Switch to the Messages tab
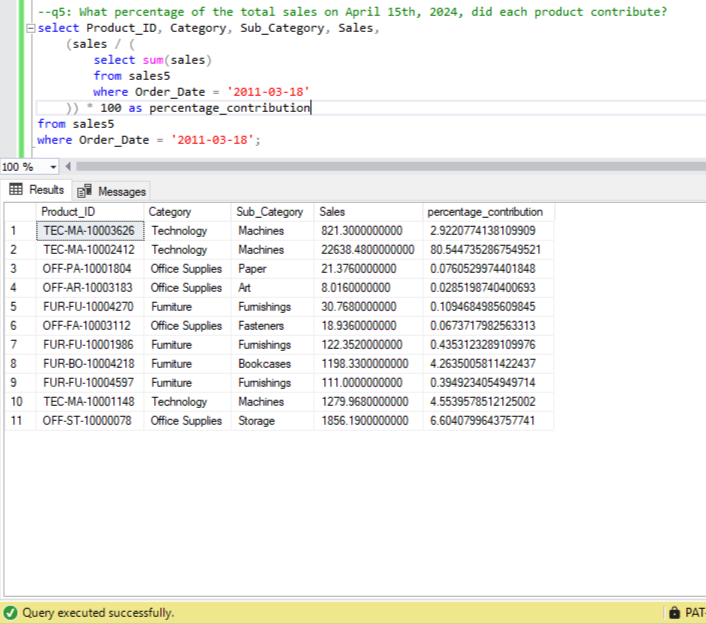The width and height of the screenshot is (706, 624). pos(111,191)
